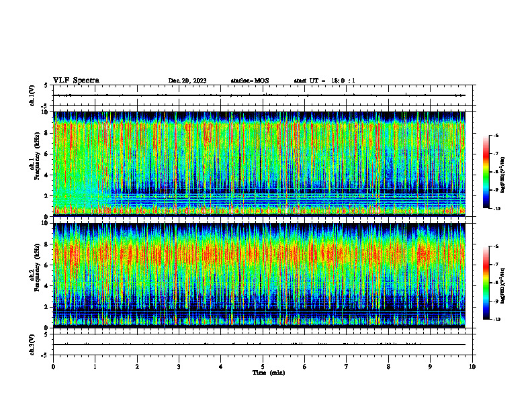Screen dimensions: 532x411
Task: Click time axis tick label "3"
Action: point(179,367)
